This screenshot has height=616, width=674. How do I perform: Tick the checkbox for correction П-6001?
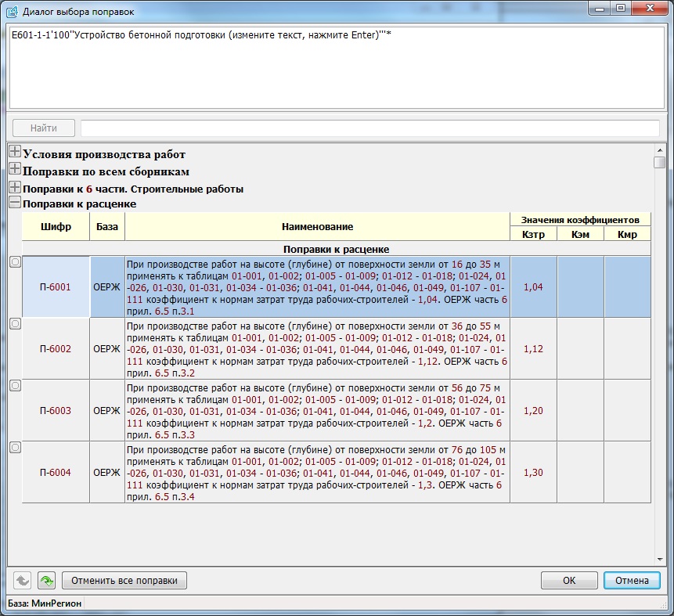pos(15,262)
